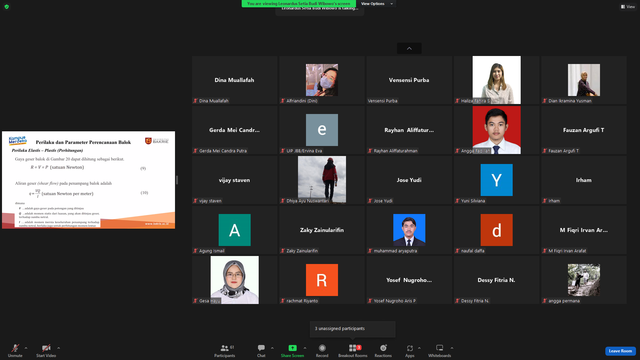Screen dimensions: 640x360
Task: Click the orange 'R' avatar of rachmat Riyanto
Action: tap(322, 280)
